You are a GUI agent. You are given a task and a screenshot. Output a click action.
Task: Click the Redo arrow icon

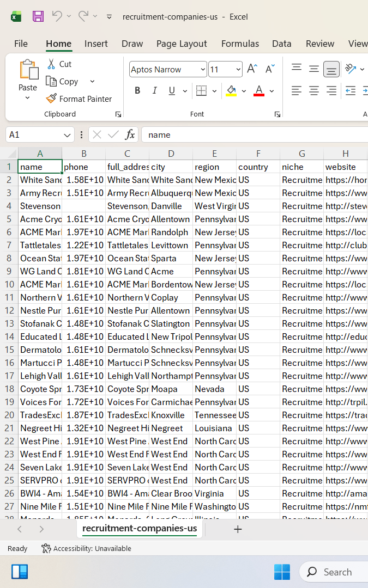83,16
